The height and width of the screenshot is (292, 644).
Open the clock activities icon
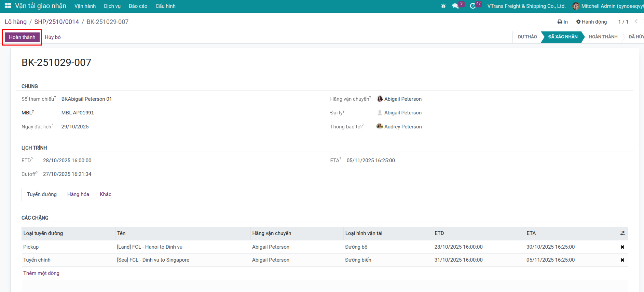pos(473,6)
